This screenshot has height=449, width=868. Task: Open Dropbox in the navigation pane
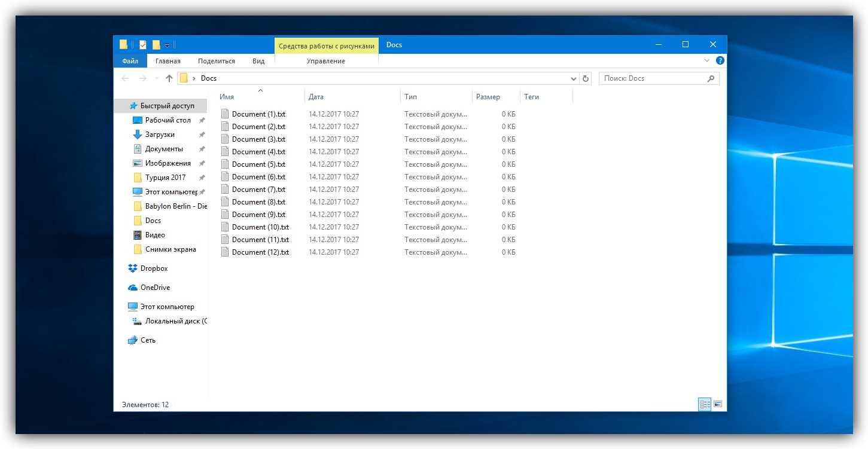pyautogui.click(x=154, y=268)
